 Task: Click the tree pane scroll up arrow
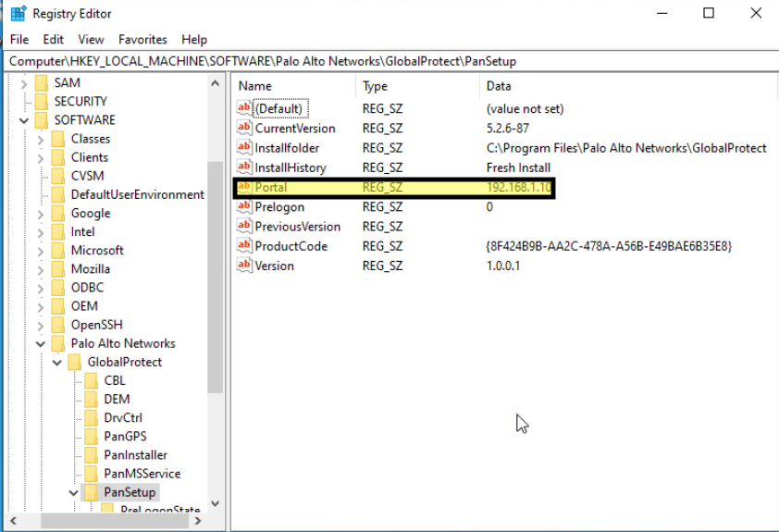click(x=216, y=83)
